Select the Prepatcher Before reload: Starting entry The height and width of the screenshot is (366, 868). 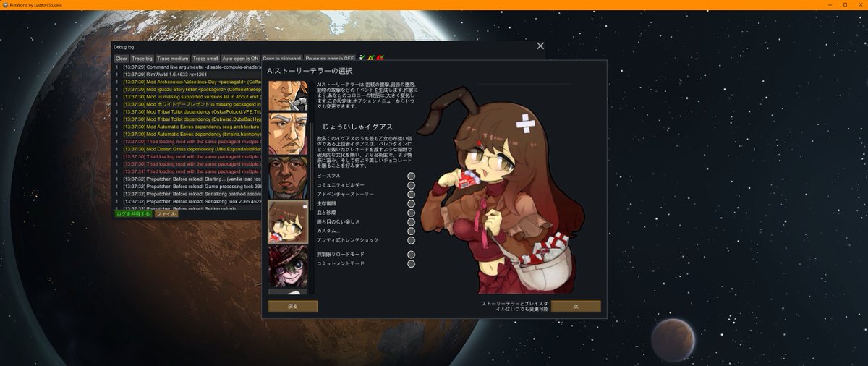tap(188, 179)
